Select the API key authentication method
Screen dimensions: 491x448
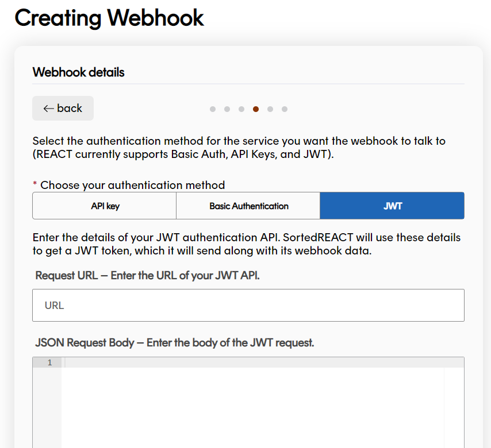point(104,205)
